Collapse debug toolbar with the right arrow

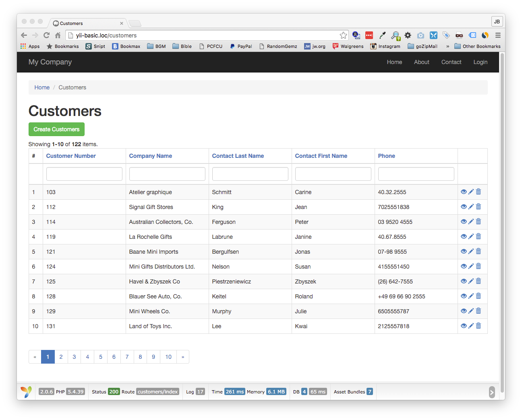point(492,392)
